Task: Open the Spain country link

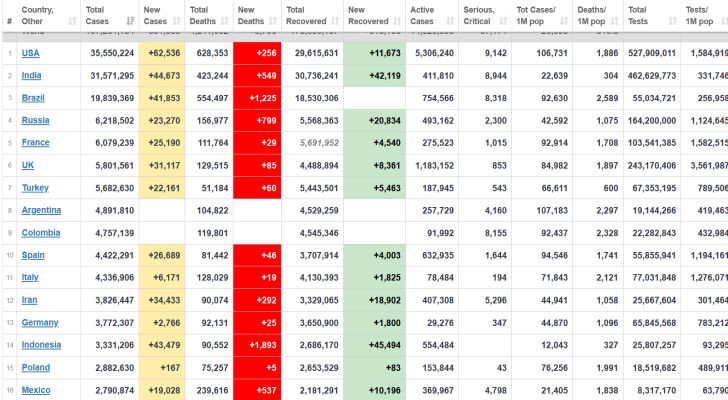Action: [33, 255]
